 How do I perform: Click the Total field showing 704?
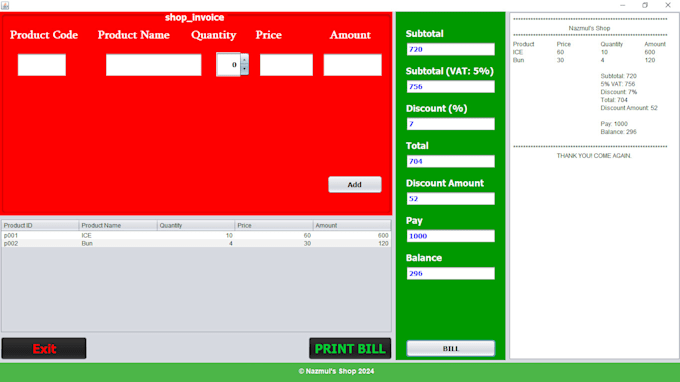coord(451,161)
